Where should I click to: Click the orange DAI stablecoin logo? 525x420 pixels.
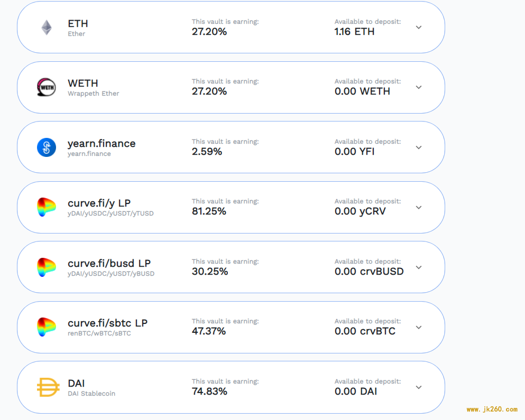coord(48,387)
